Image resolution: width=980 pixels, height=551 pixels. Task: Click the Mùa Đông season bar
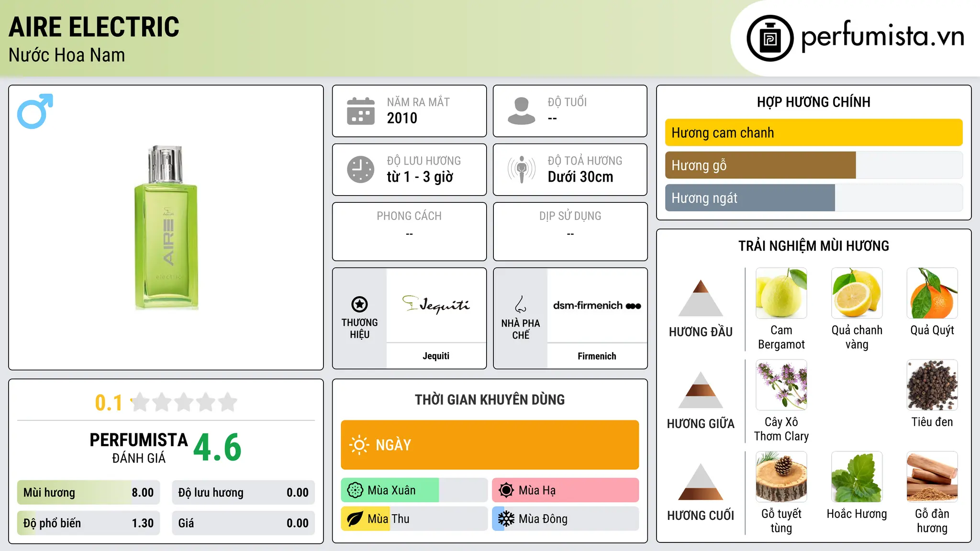coord(566,519)
